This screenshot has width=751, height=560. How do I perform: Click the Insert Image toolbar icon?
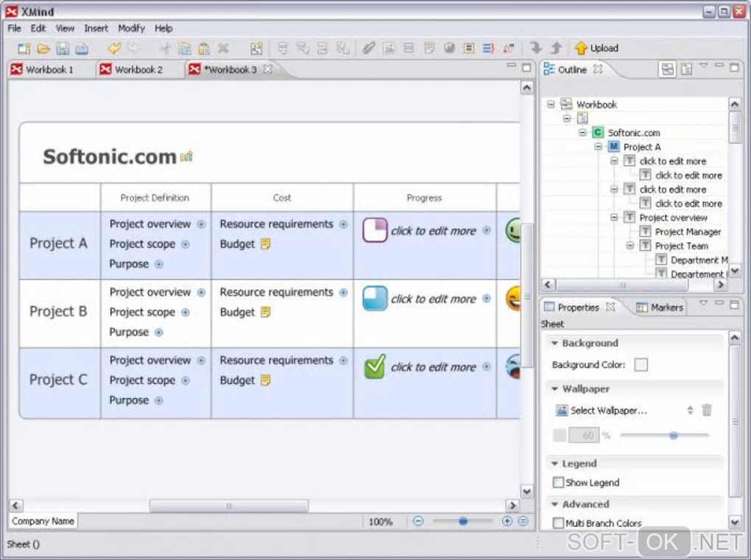click(x=389, y=48)
